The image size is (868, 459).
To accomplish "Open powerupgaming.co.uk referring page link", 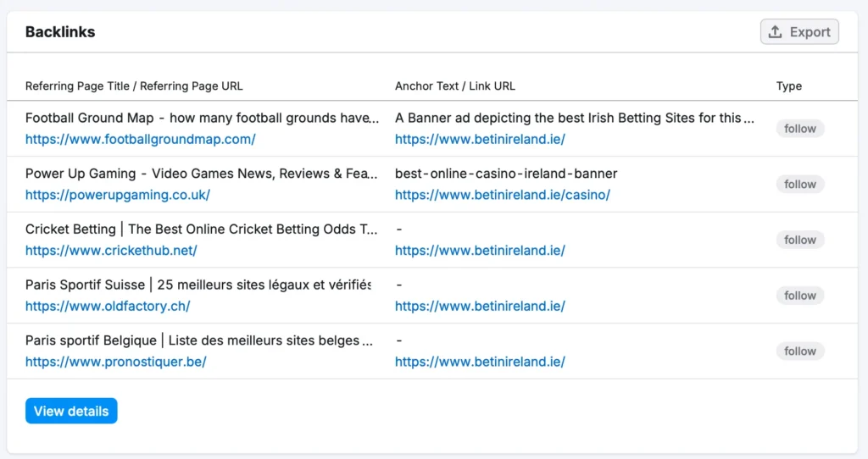I will tap(117, 195).
